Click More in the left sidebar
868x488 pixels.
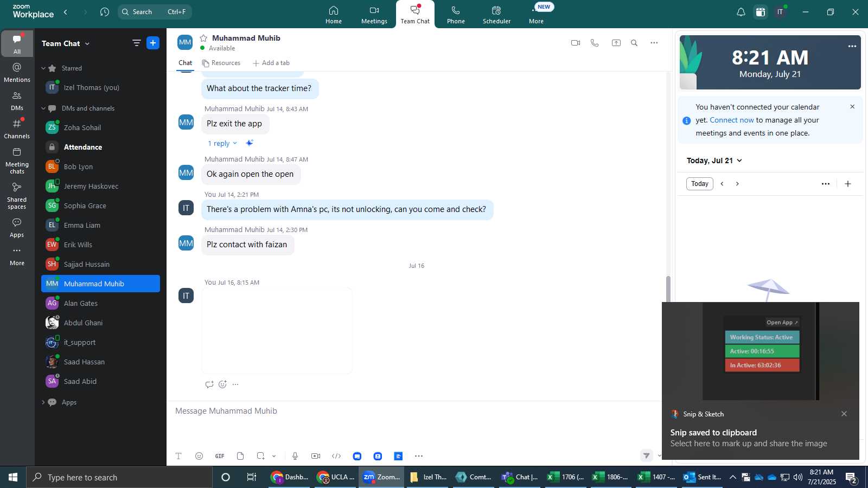tap(17, 256)
